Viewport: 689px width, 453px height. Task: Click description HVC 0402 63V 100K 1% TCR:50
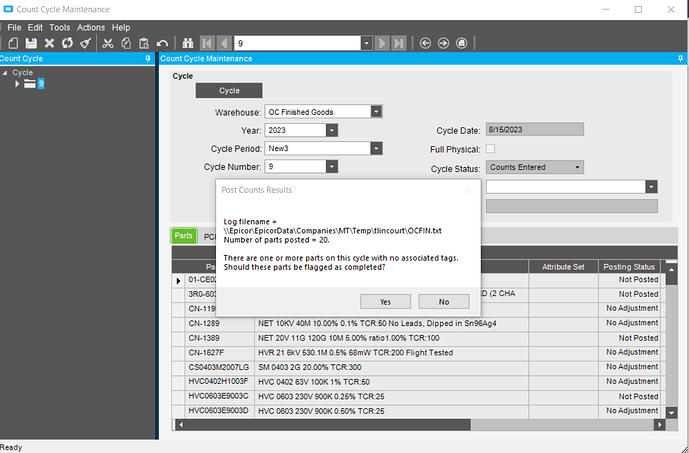pyautogui.click(x=314, y=382)
